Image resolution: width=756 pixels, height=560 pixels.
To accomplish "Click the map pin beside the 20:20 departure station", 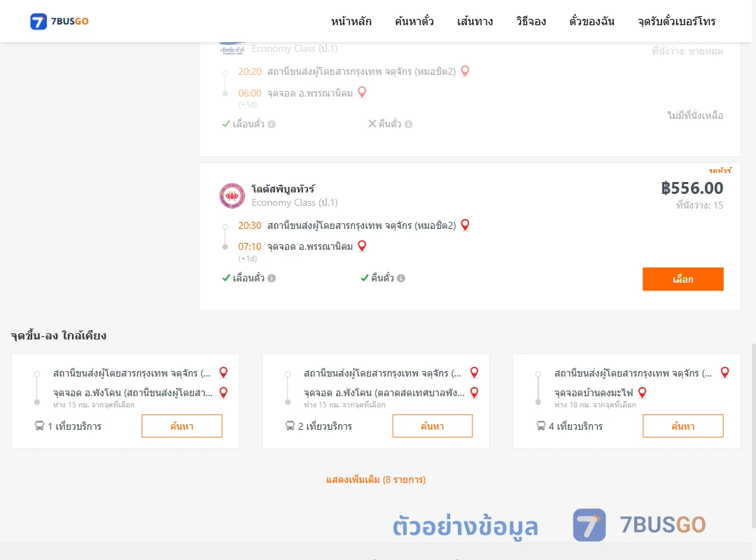I will tap(465, 71).
